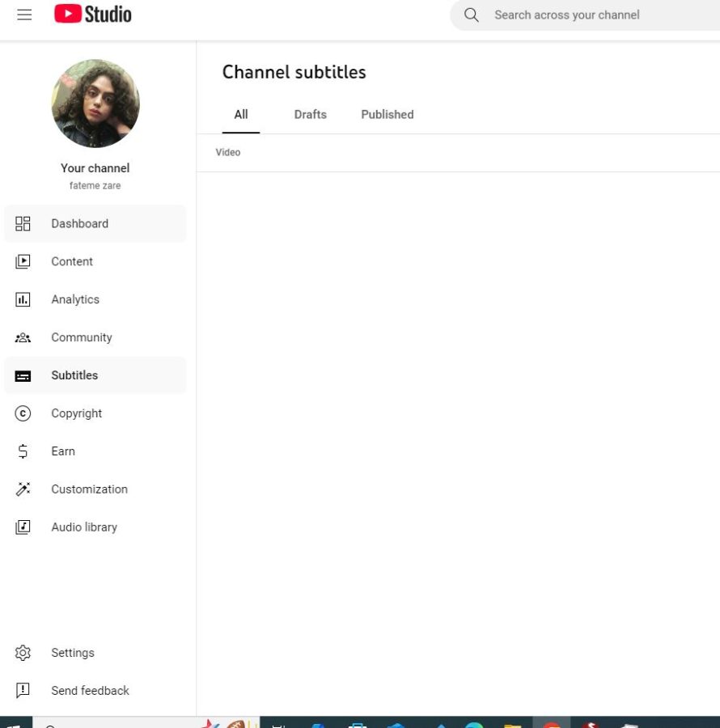Select the Subtitles captions icon
This screenshot has width=720, height=728.
point(23,375)
